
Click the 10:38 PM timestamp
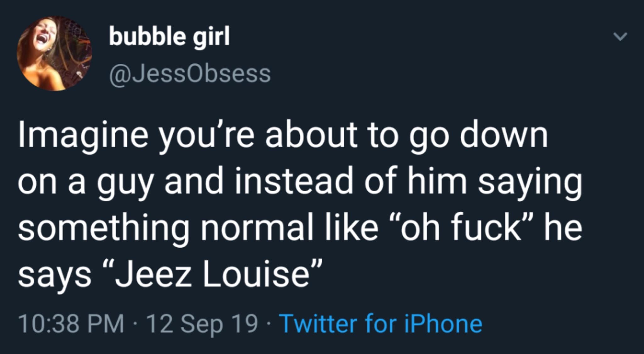[x=71, y=324]
